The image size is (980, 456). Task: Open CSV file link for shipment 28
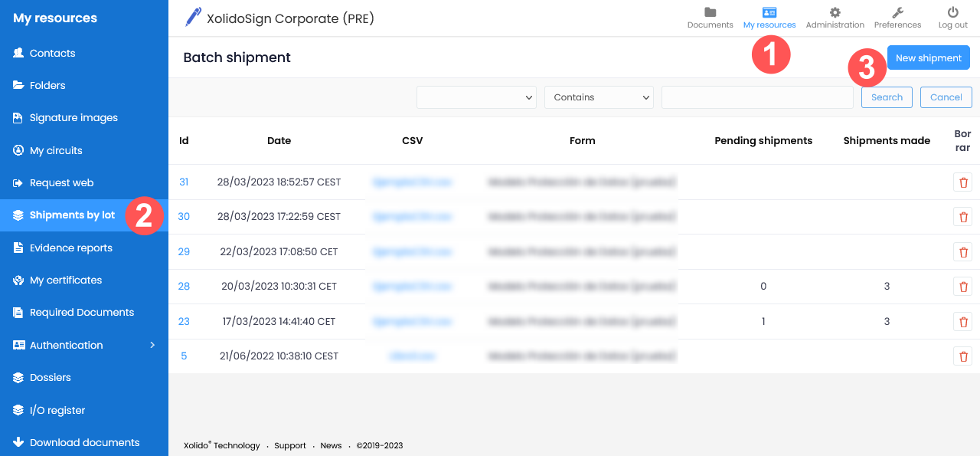coord(412,287)
